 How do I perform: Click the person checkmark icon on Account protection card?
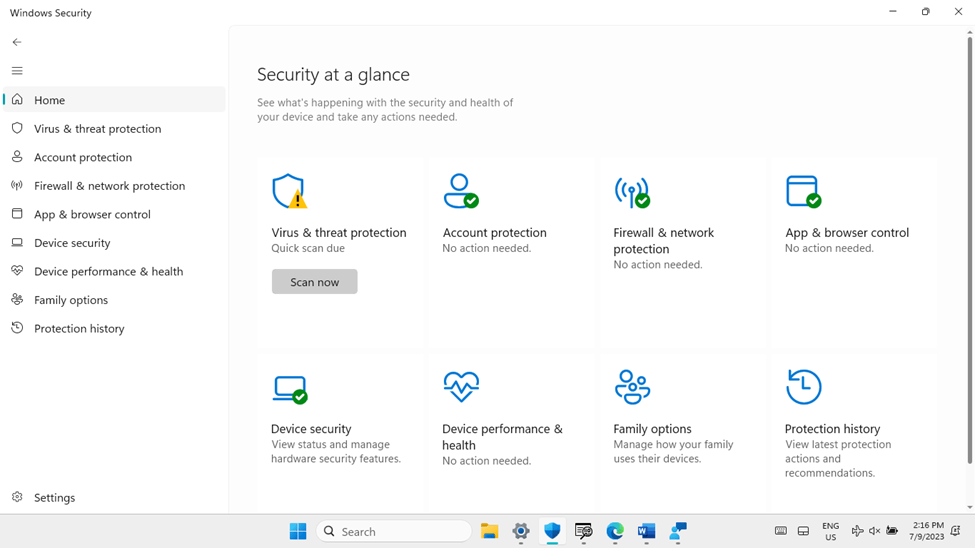(461, 191)
